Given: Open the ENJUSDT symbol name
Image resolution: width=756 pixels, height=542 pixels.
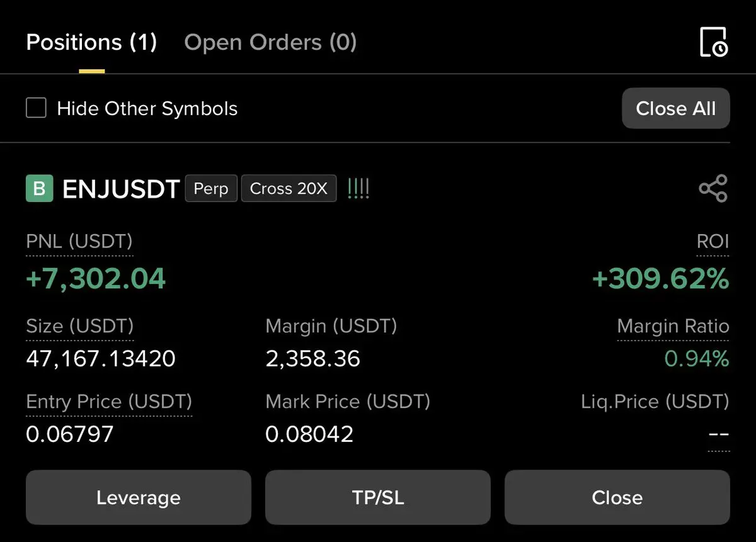Looking at the screenshot, I should [121, 189].
